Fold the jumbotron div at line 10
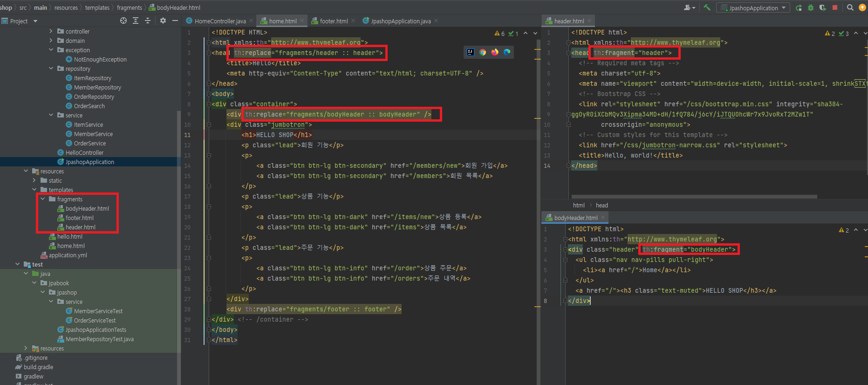The image size is (868, 385). click(209, 124)
